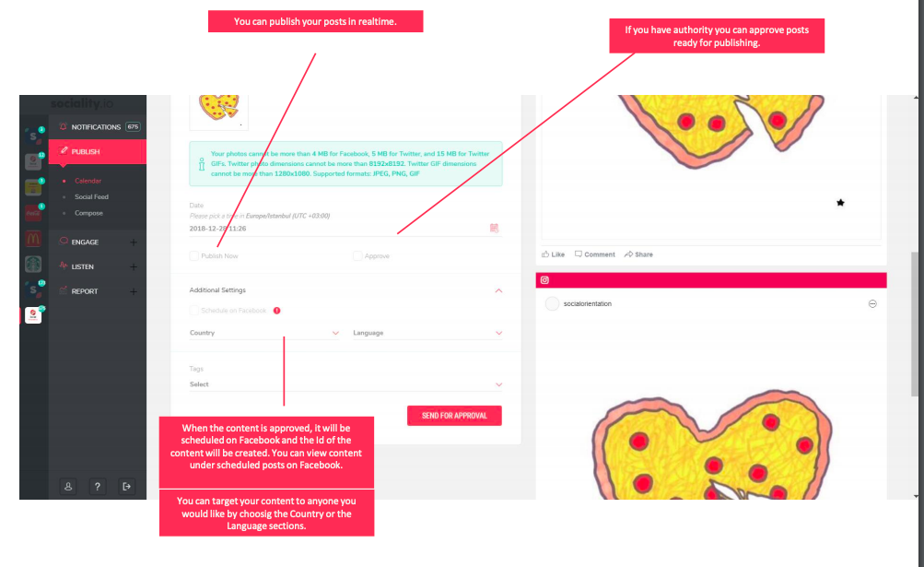
Task: Collapse the Additional Settings section
Action: [x=498, y=290]
